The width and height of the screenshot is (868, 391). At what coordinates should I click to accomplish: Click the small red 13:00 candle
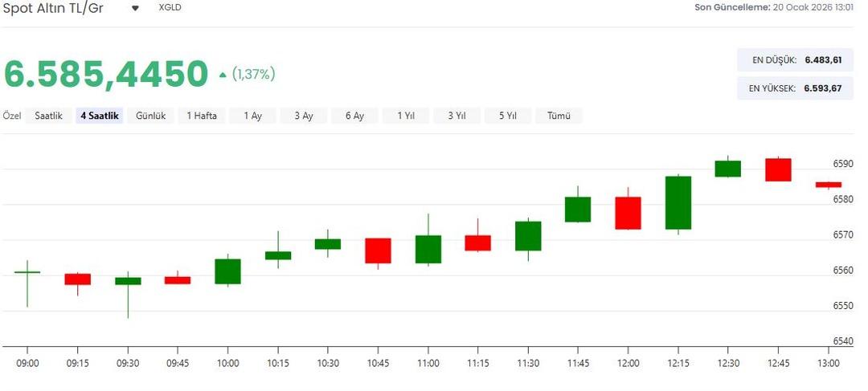pyautogui.click(x=828, y=185)
